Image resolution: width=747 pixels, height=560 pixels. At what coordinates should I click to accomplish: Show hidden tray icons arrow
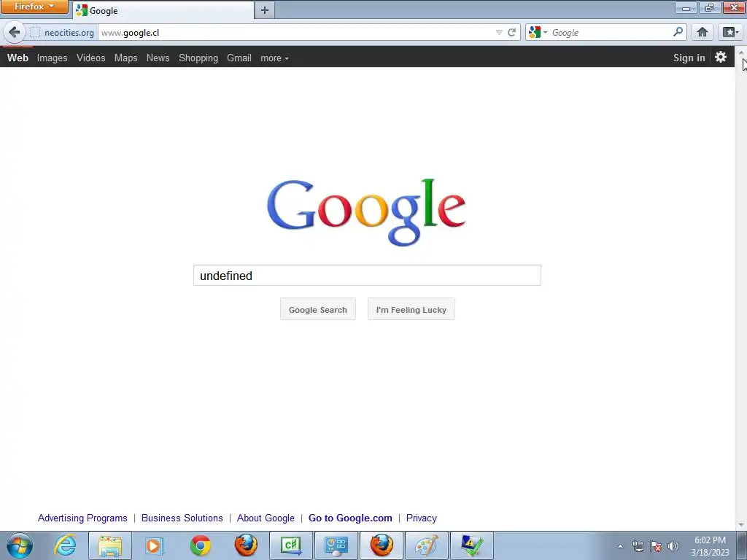click(620, 545)
